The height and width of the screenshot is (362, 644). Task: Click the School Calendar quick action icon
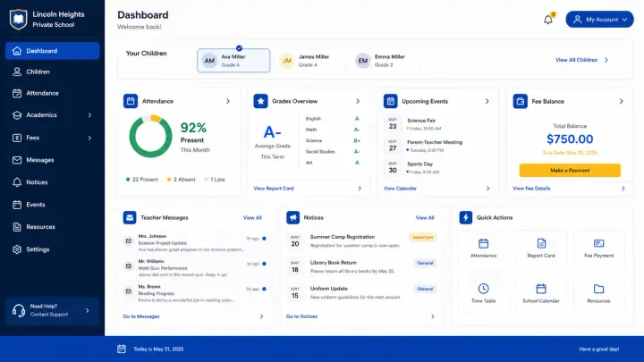click(x=541, y=289)
